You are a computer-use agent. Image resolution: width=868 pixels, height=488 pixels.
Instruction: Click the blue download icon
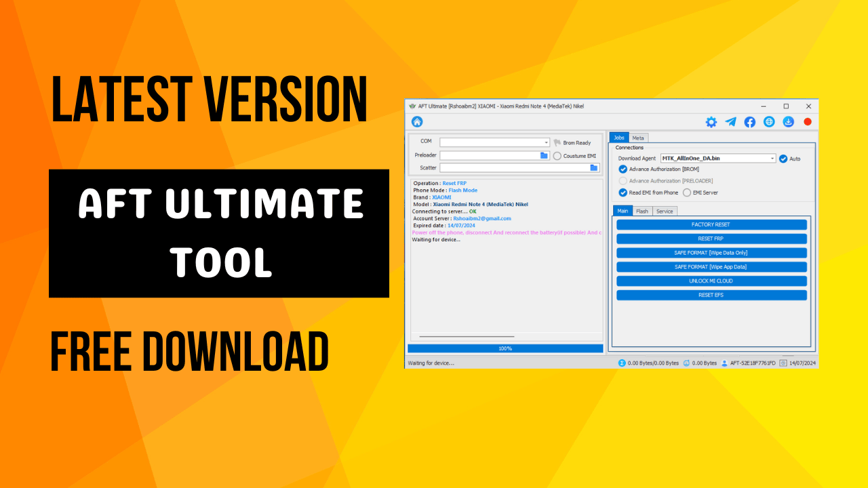tap(787, 122)
